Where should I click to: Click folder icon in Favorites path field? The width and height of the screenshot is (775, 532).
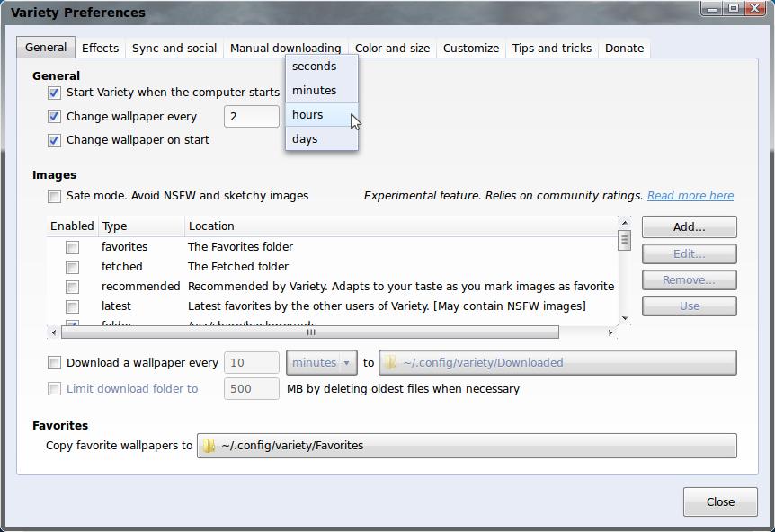point(209,446)
